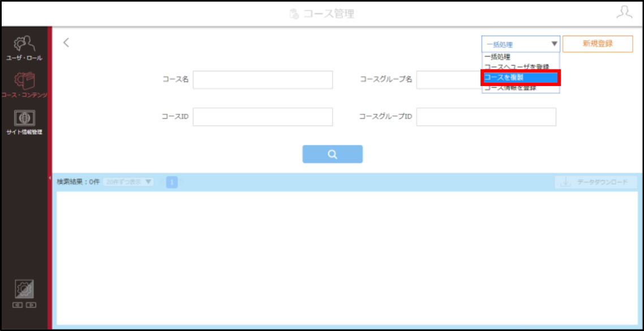
Task: Click the データダウンロード button
Action: [595, 182]
